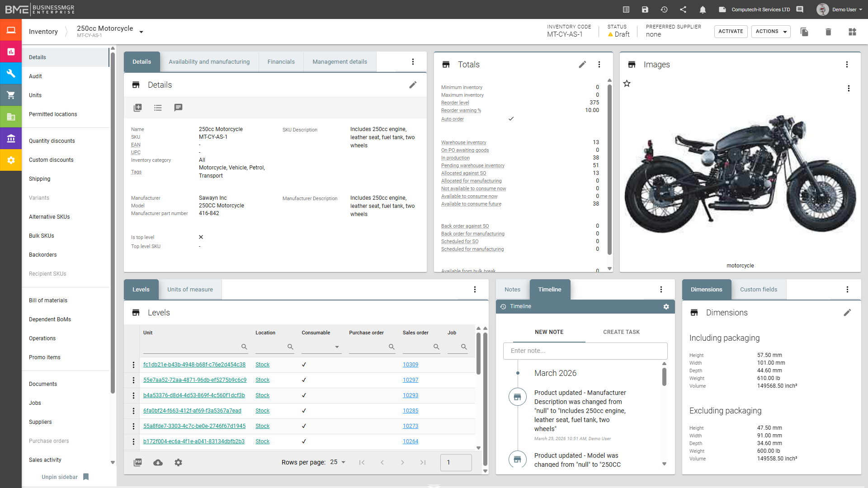This screenshot has height=488, width=868.
Task: Open the Units of measure tab
Action: click(190, 290)
